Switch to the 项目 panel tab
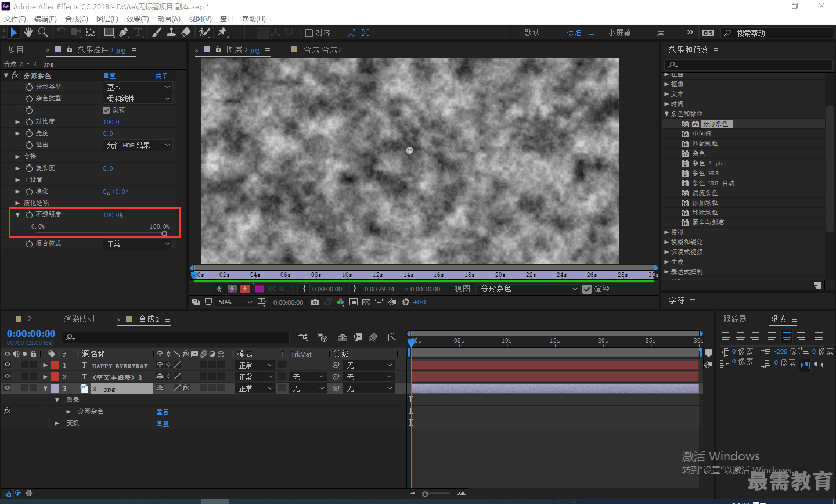 (16, 50)
